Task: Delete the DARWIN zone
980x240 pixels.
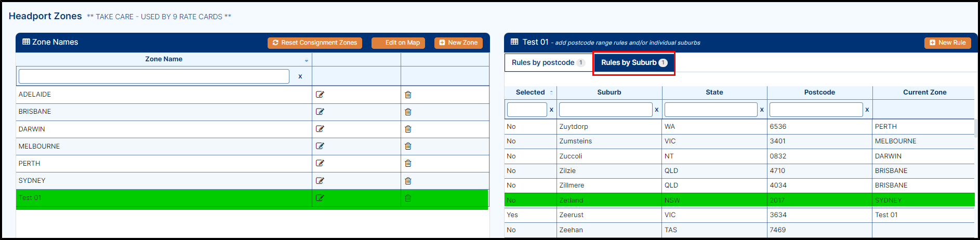Action: [x=408, y=129]
